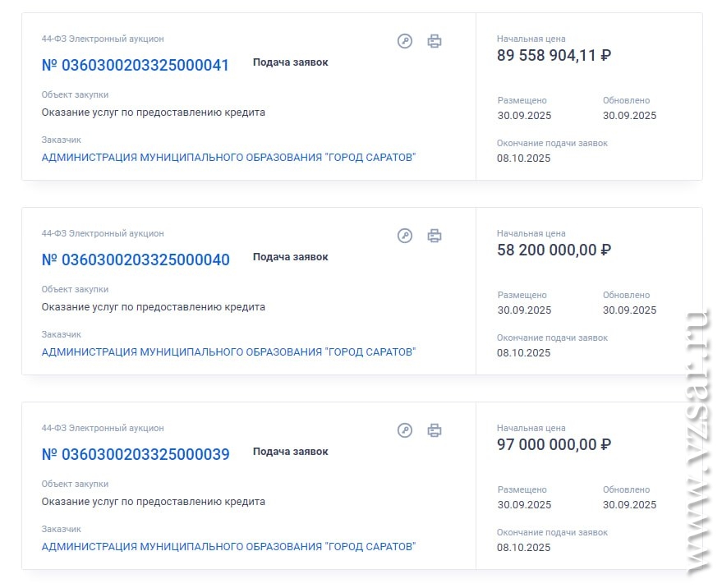The height and width of the screenshot is (588, 722).
Task: Click the "Подача заявок" status beside №0360300203325000041
Action: coord(290,62)
